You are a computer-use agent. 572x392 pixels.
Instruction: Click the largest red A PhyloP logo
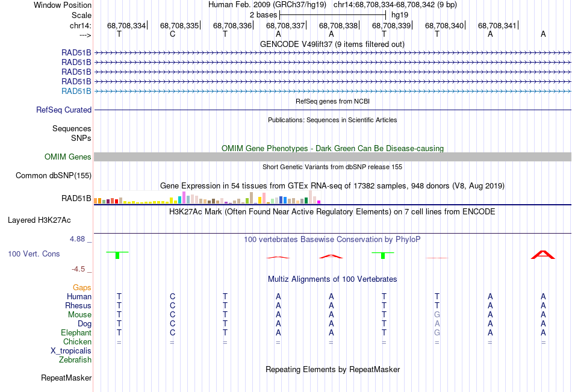[x=543, y=255]
